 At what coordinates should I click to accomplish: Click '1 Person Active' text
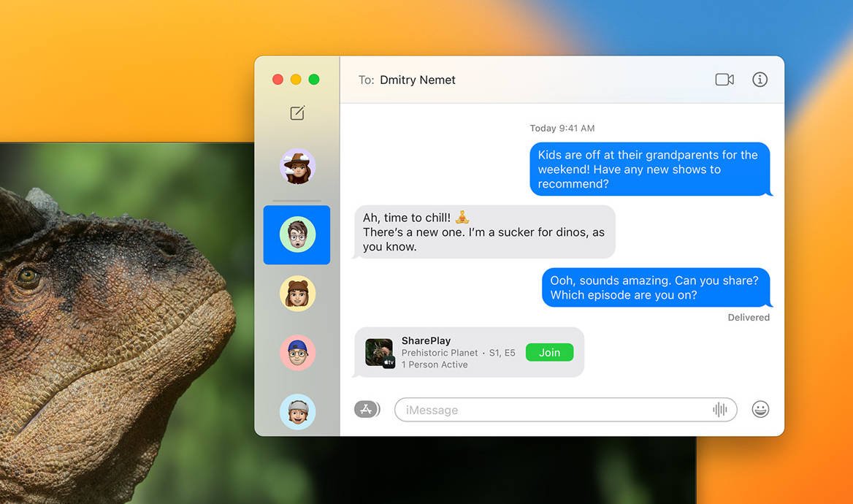coord(435,364)
